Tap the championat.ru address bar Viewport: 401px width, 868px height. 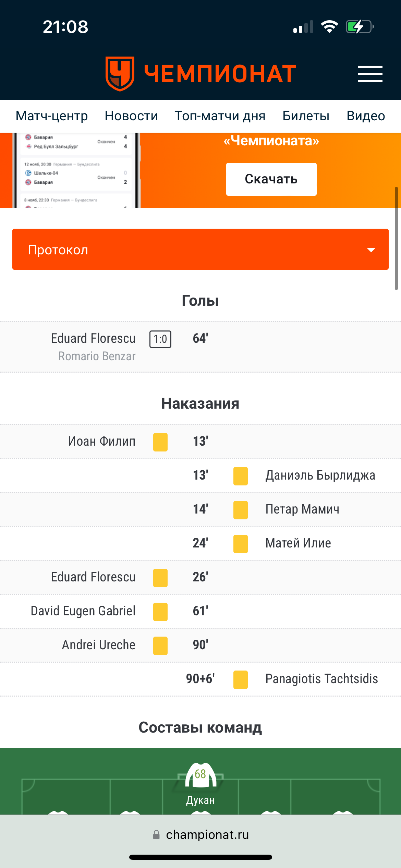pos(207,835)
